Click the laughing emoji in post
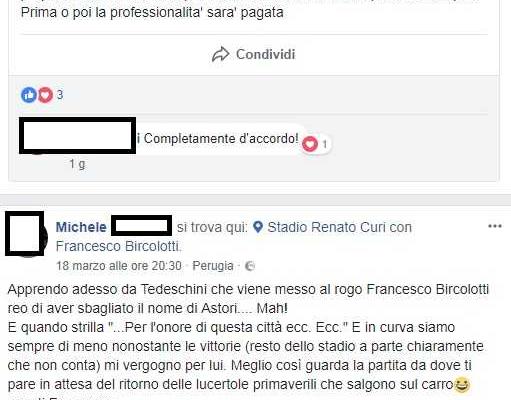511x400 pixels. [x=462, y=385]
